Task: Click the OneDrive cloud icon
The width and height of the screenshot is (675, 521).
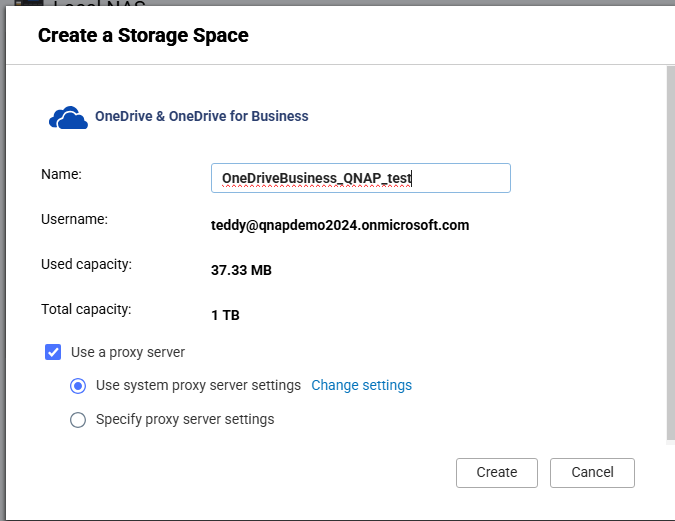Action: 68,117
